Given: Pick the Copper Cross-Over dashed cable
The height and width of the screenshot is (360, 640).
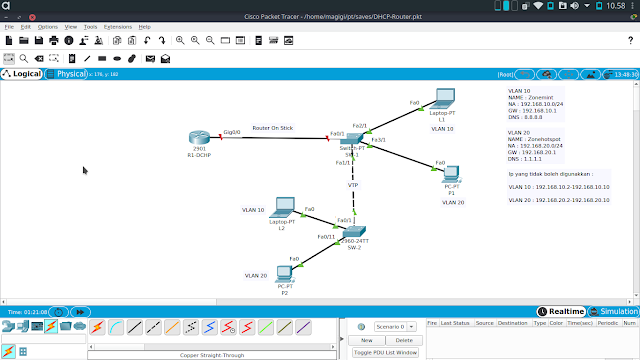Looking at the screenshot, I should (x=153, y=327).
